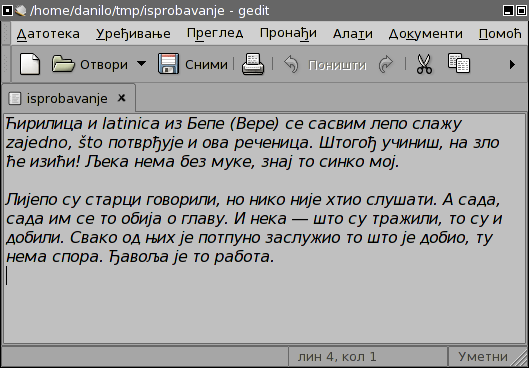Screen dimensions: 529x368
Task: Click the New document icon
Action: coord(30,64)
